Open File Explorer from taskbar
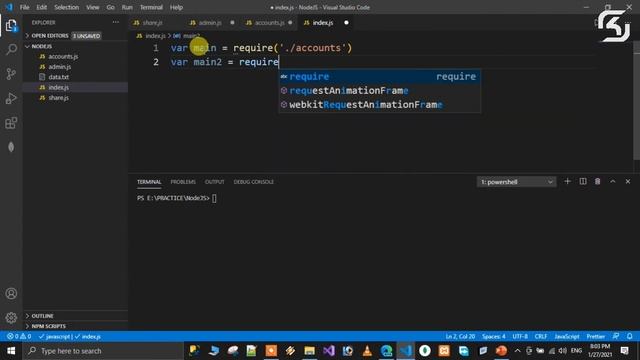Screen dimensions: 640x360 tap(309, 351)
